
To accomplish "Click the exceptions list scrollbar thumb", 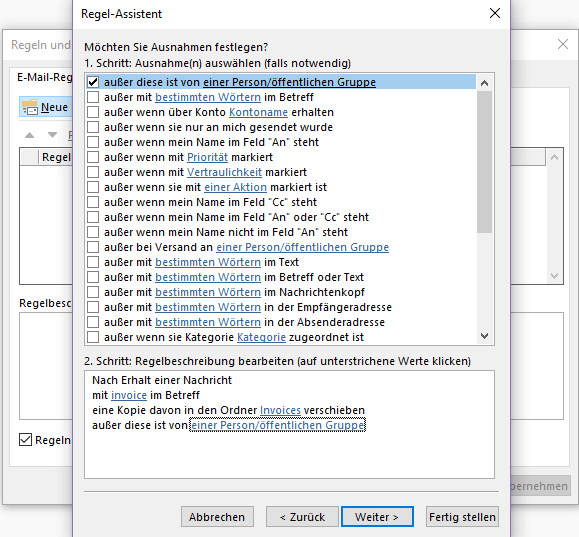I will pos(484,162).
